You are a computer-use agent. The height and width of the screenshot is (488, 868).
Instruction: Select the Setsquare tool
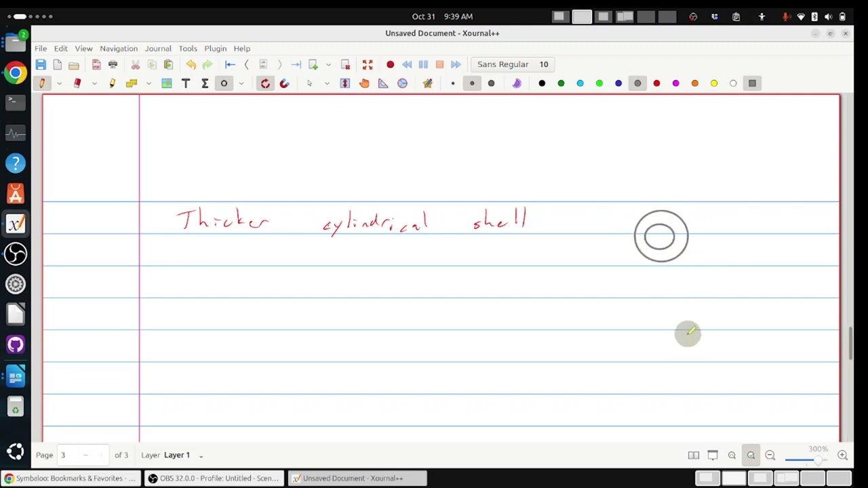(383, 83)
